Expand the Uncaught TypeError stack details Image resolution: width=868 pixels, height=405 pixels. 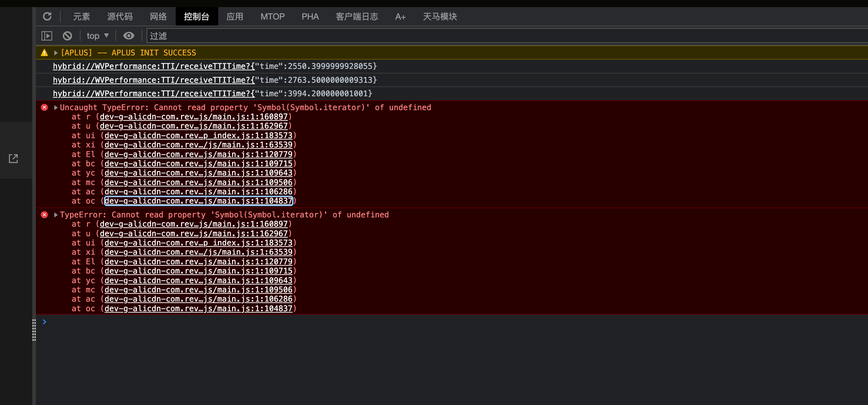tap(56, 107)
